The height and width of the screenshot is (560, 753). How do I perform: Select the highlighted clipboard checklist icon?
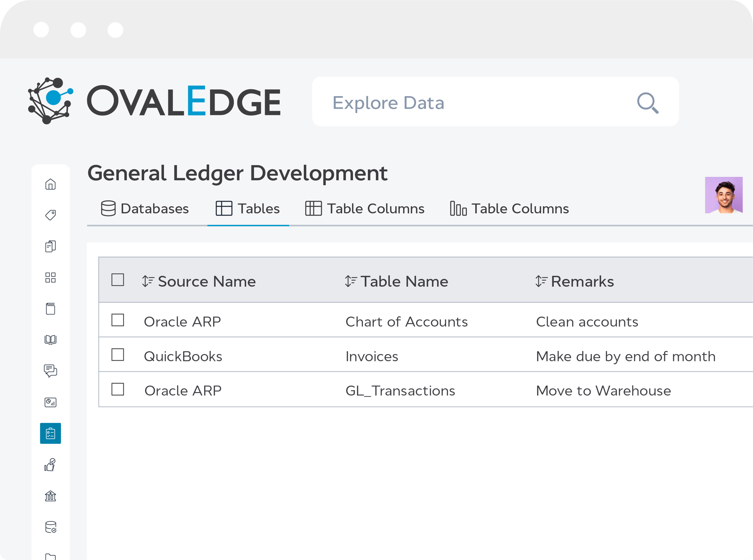pos(50,434)
